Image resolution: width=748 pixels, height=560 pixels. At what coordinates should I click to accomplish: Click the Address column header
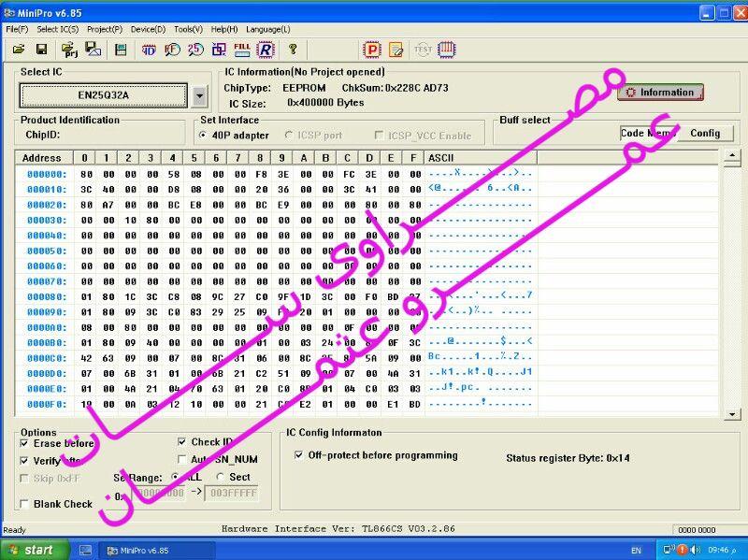(44, 157)
